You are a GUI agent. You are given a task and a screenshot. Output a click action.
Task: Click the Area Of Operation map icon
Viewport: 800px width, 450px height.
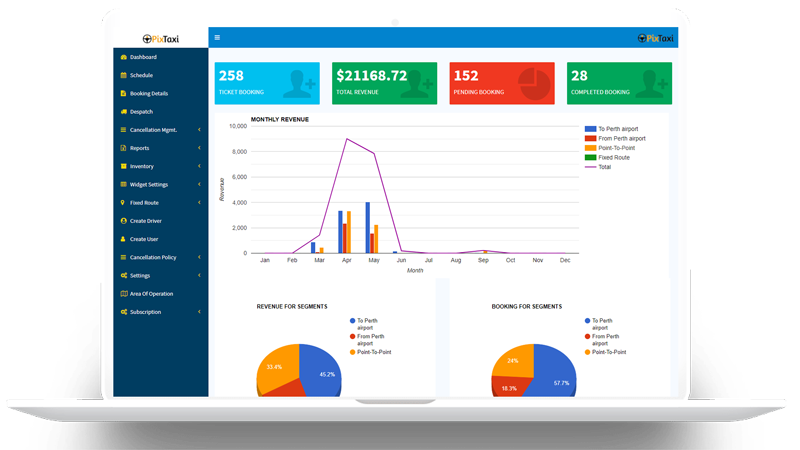point(123,293)
